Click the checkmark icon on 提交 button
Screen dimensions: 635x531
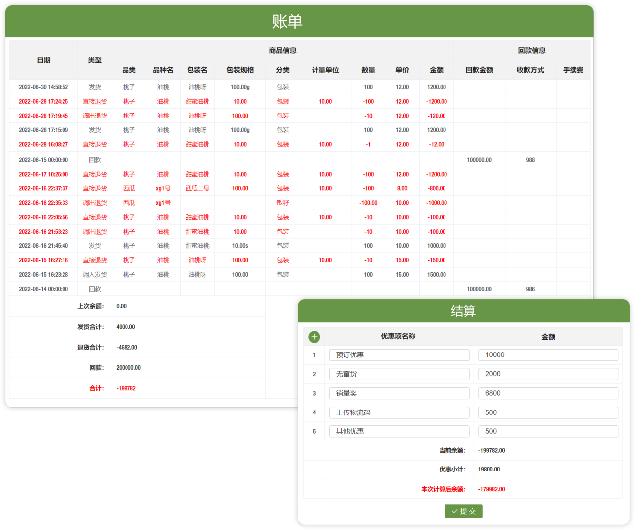[x=454, y=511]
